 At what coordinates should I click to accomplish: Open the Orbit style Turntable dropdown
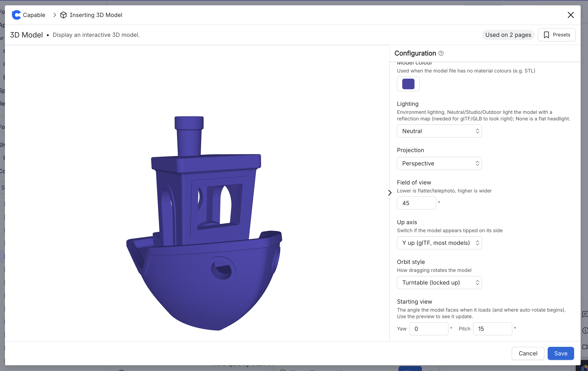439,283
